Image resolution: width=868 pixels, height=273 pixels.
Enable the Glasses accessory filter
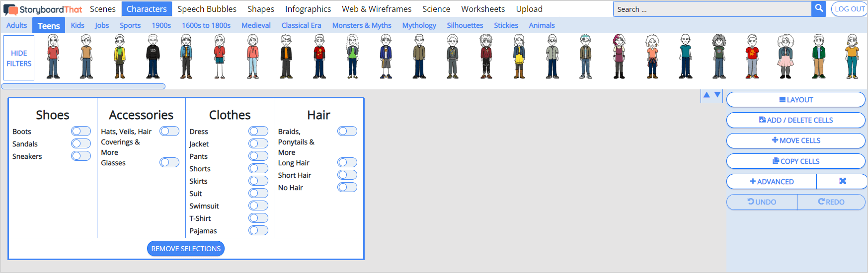(169, 162)
